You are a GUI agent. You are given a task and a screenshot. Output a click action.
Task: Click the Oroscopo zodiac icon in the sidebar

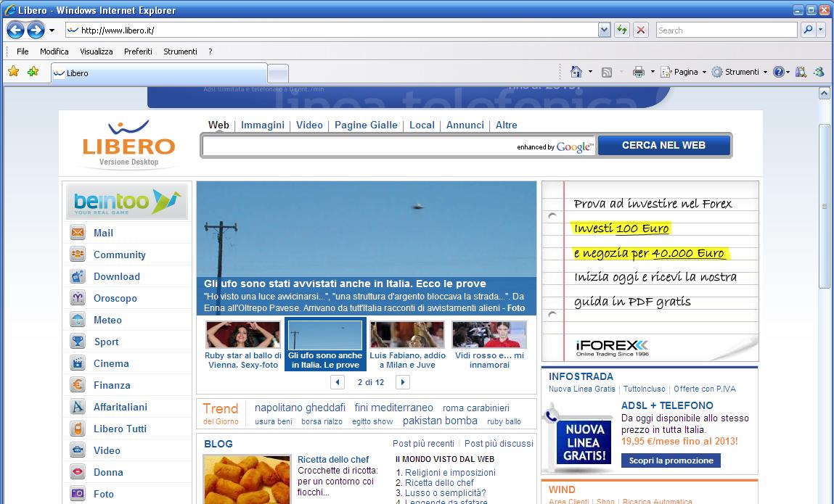(x=78, y=298)
